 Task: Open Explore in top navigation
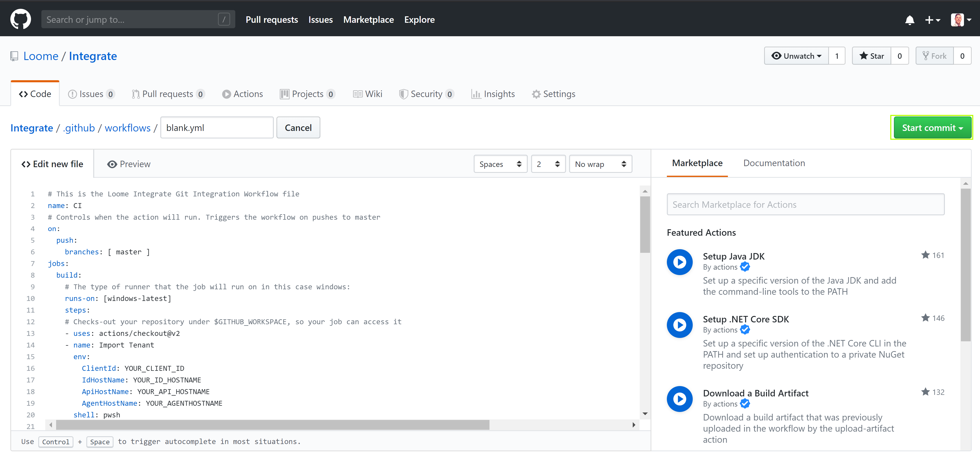(x=419, y=19)
